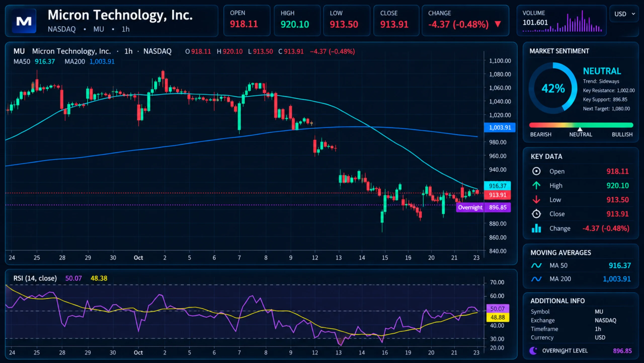This screenshot has height=363, width=644.
Task: Click the MA 50 wave icon
Action: (536, 266)
